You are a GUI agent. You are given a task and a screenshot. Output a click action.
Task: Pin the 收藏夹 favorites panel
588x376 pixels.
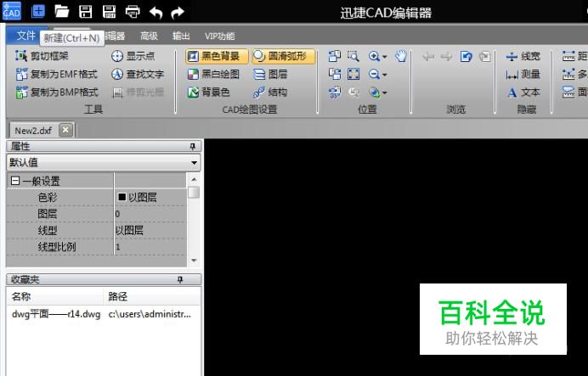click(180, 280)
